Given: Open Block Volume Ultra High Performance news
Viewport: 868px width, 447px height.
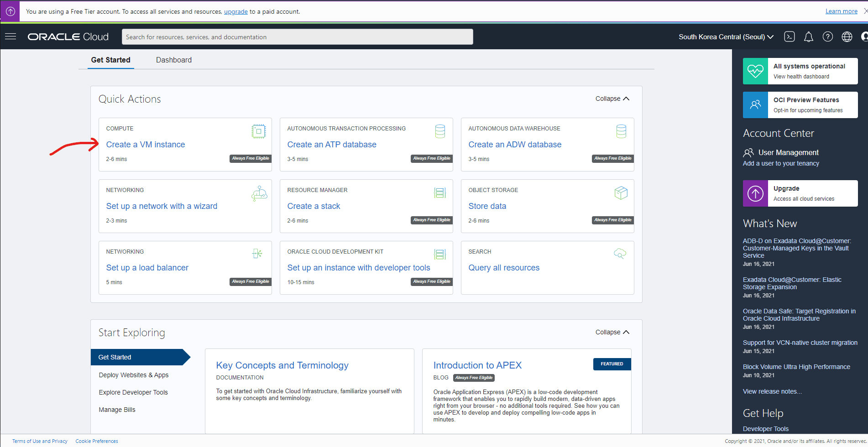Looking at the screenshot, I should [796, 367].
